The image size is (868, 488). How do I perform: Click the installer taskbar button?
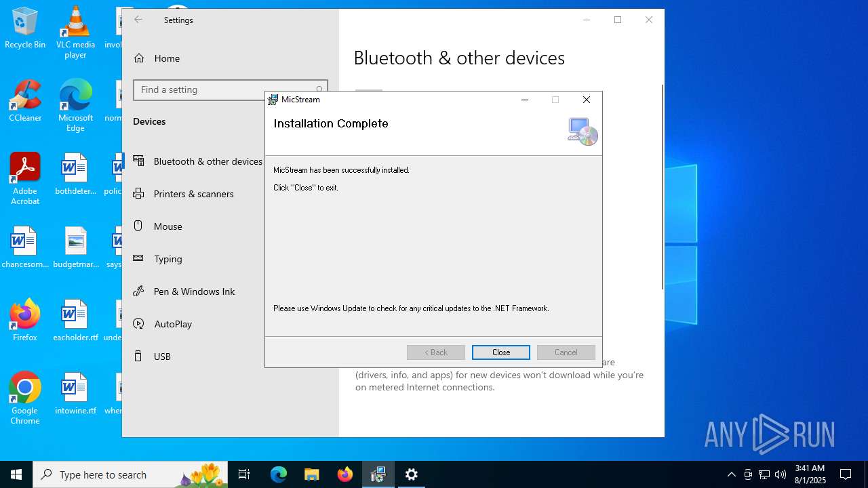coord(378,474)
